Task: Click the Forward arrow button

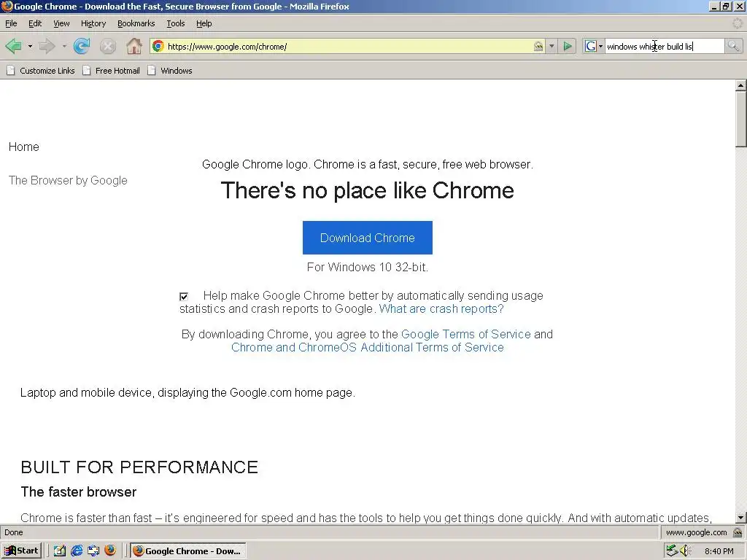Action: point(47,46)
